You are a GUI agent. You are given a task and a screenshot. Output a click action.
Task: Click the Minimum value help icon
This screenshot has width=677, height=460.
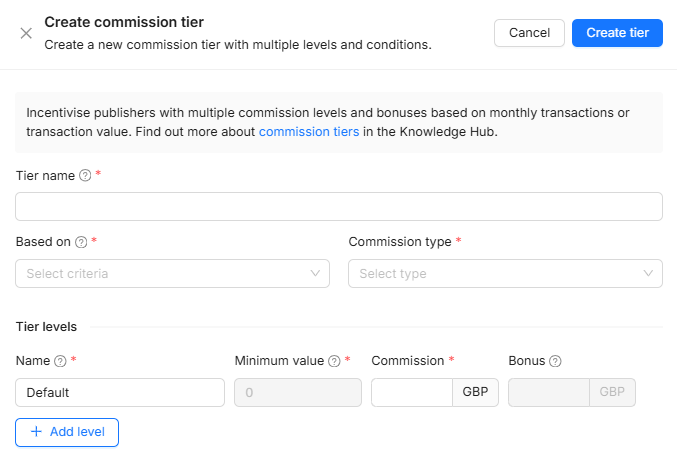pyautogui.click(x=333, y=360)
